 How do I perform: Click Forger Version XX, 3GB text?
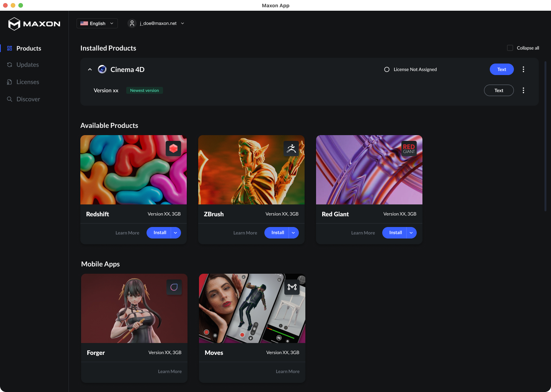coord(165,353)
